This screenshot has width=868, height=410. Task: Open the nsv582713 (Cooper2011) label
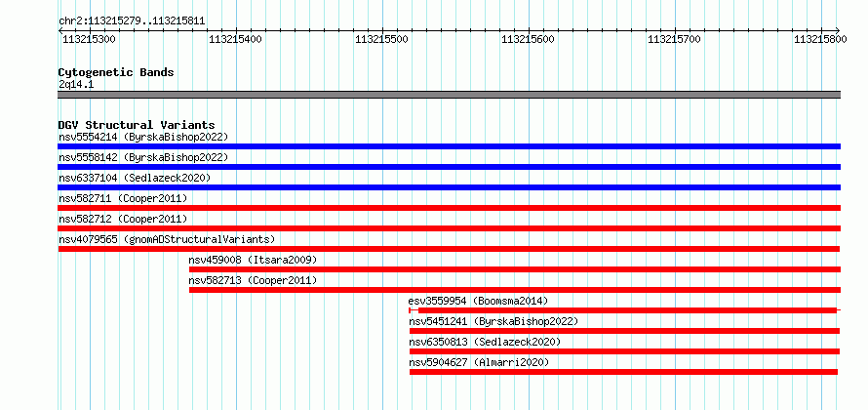[x=253, y=280]
